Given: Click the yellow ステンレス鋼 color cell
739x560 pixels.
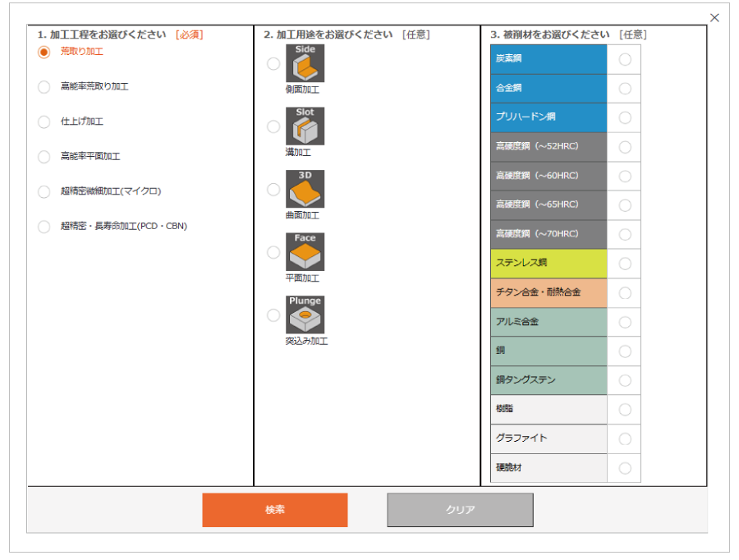Looking at the screenshot, I should pyautogui.click(x=549, y=263).
